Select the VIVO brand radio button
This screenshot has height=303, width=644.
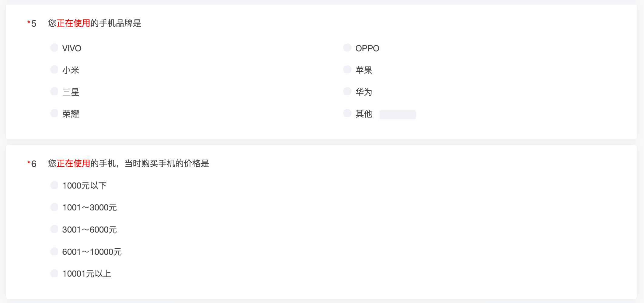pos(54,48)
